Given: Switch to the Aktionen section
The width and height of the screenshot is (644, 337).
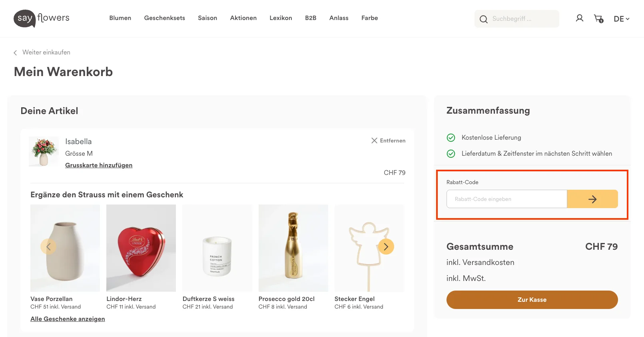Looking at the screenshot, I should click(243, 18).
